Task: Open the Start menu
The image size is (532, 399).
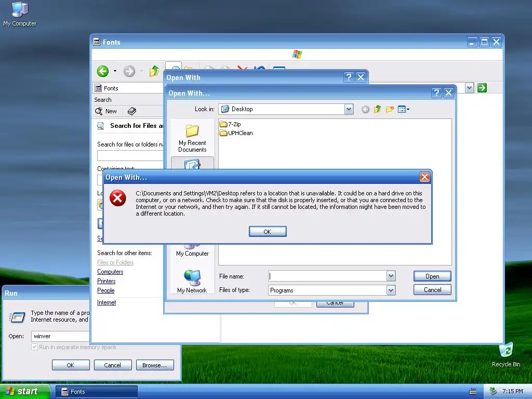Action: (25, 392)
